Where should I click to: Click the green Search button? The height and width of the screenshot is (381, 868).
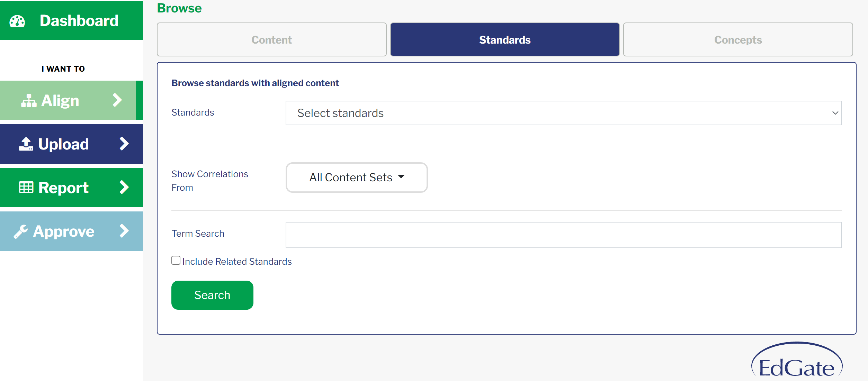click(212, 295)
